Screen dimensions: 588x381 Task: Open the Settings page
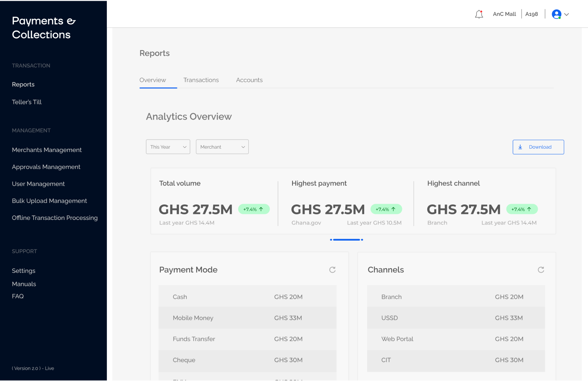pos(23,270)
